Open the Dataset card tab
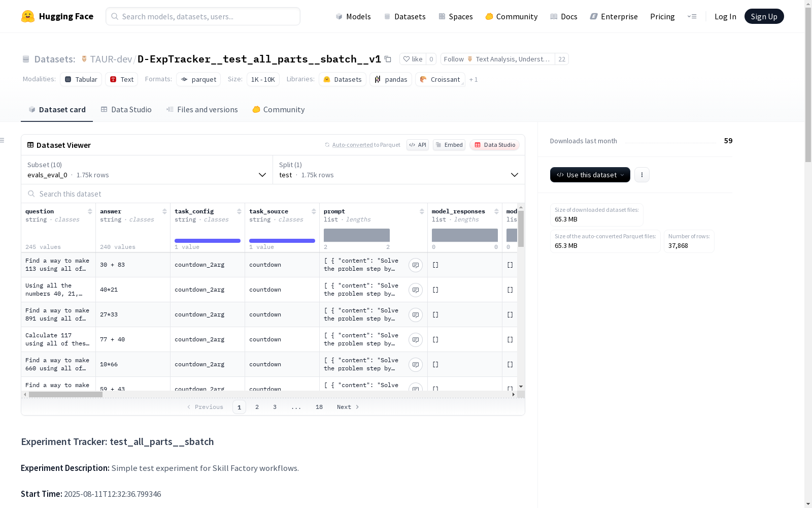This screenshot has width=812, height=508. pyautogui.click(x=57, y=109)
